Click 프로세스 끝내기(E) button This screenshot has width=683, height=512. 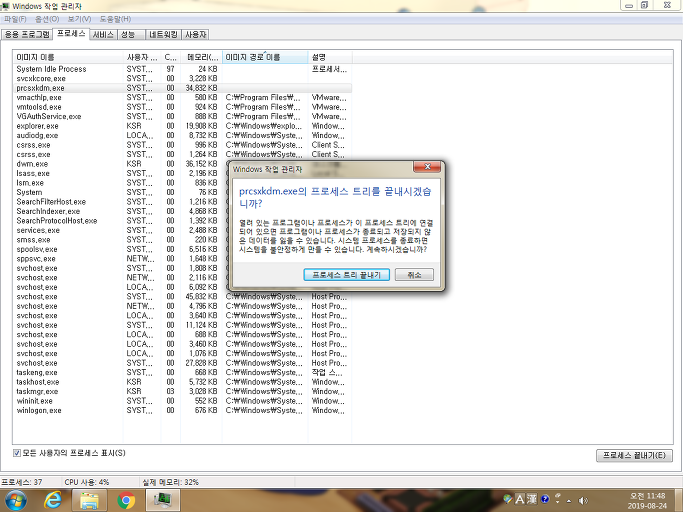[x=634, y=455]
